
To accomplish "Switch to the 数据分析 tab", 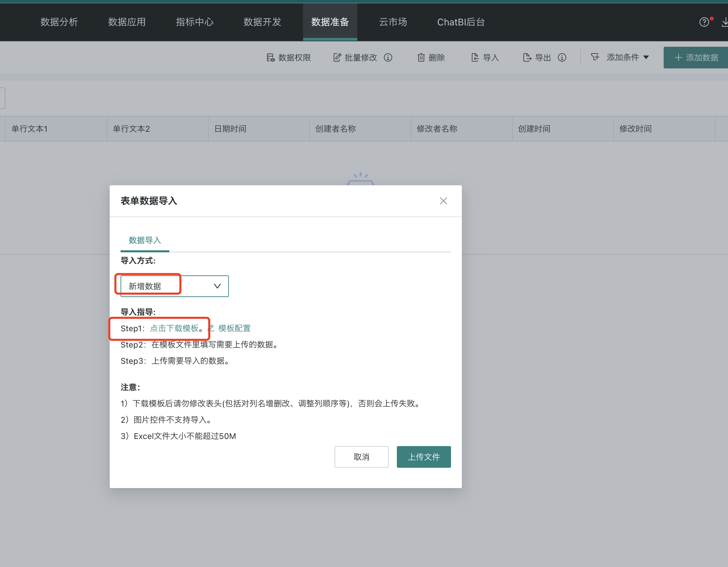I will 59,22.
